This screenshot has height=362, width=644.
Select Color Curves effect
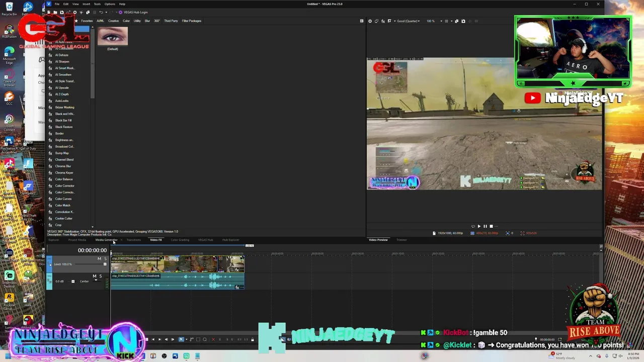pyautogui.click(x=63, y=199)
